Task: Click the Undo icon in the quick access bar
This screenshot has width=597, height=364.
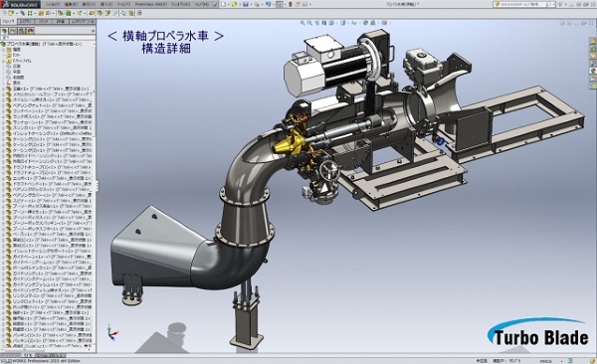Action: click(x=268, y=4)
